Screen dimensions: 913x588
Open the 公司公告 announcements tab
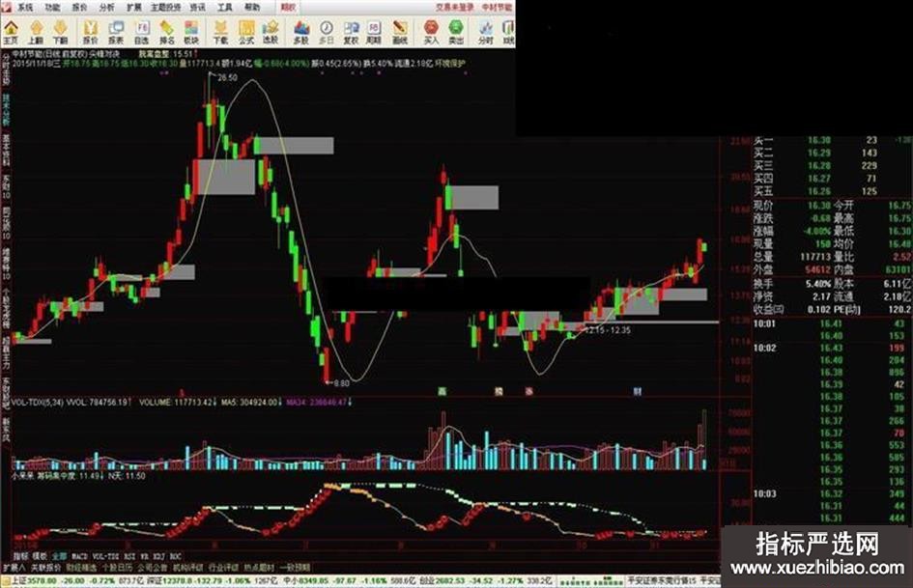[x=154, y=568]
